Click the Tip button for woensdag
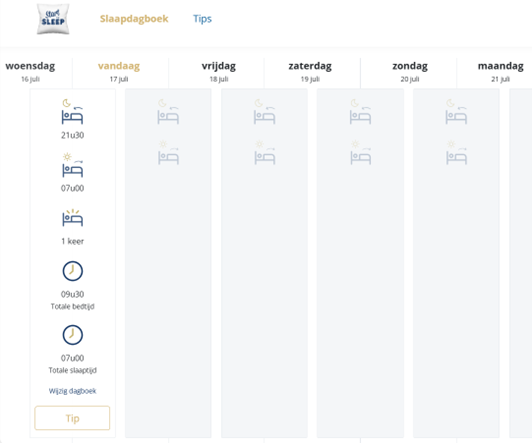 pos(72,418)
